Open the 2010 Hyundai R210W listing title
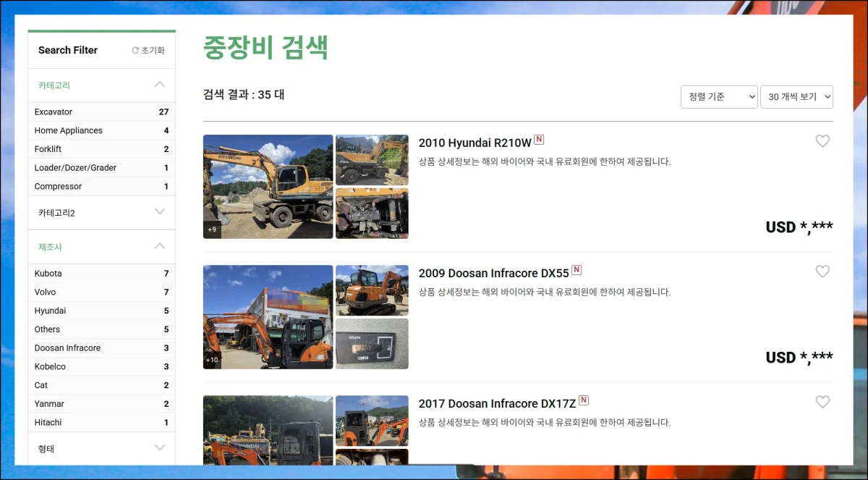 click(475, 143)
